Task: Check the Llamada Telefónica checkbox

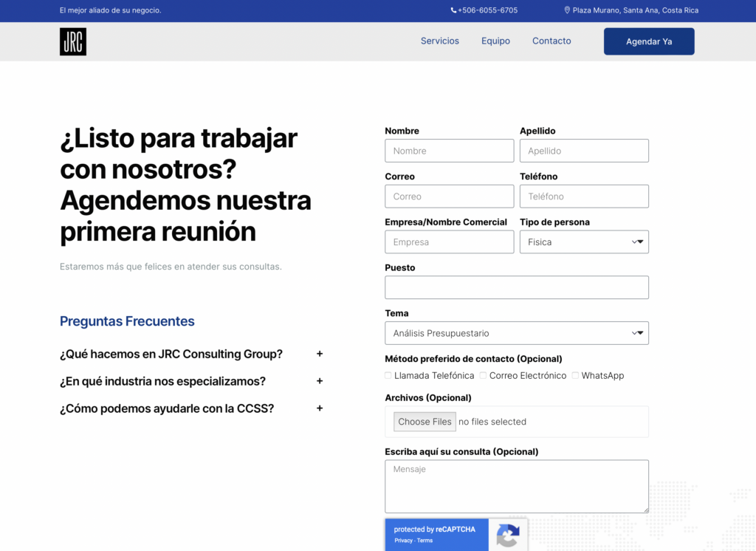Action: click(x=388, y=375)
